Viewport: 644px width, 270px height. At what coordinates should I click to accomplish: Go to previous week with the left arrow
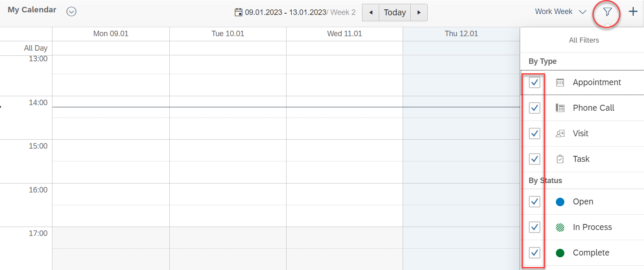(x=371, y=13)
